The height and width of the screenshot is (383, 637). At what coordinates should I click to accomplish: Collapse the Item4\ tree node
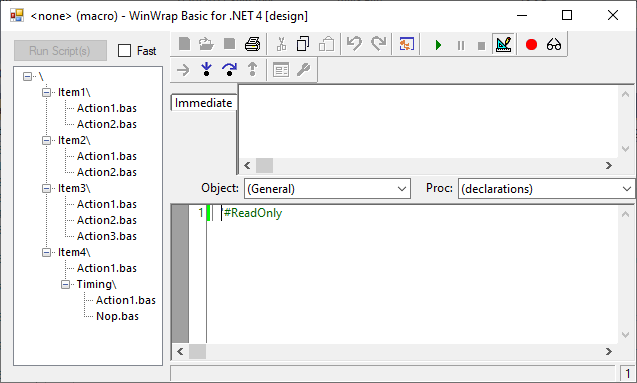46,252
